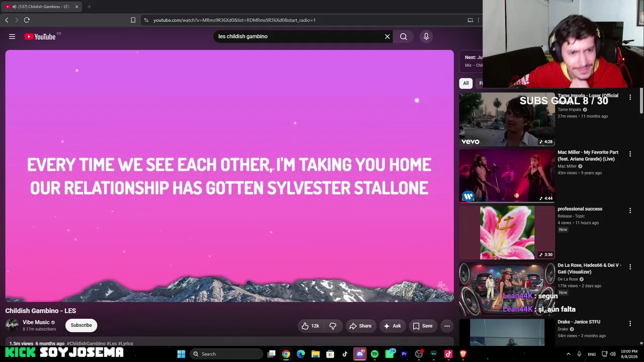
Task: Click the Windows taskbar Search box
Action: point(225,354)
